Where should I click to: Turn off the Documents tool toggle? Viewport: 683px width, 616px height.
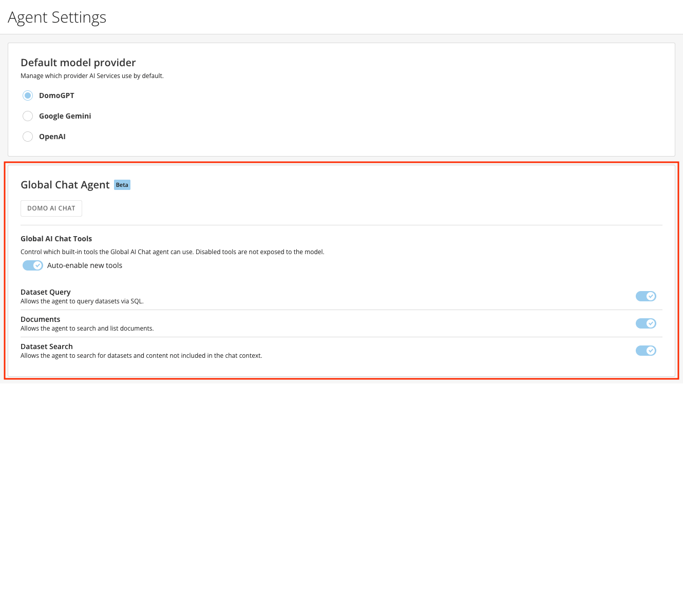point(646,323)
